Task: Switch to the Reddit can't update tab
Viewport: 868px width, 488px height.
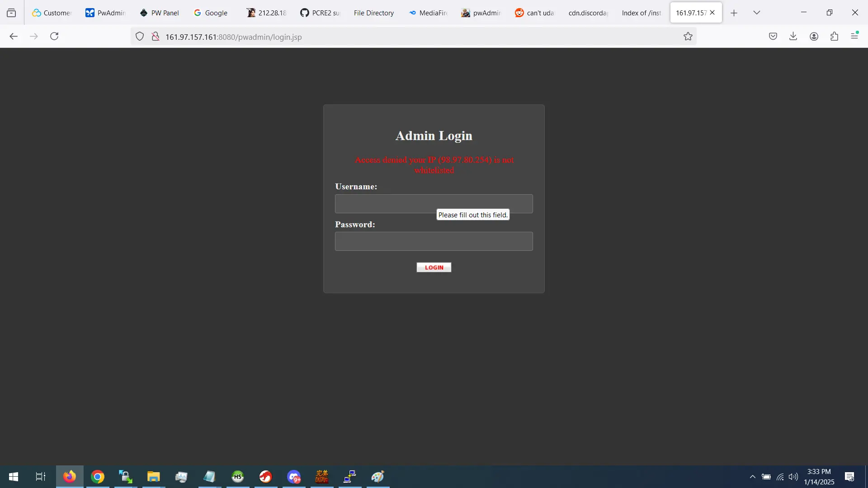Action: (x=535, y=13)
